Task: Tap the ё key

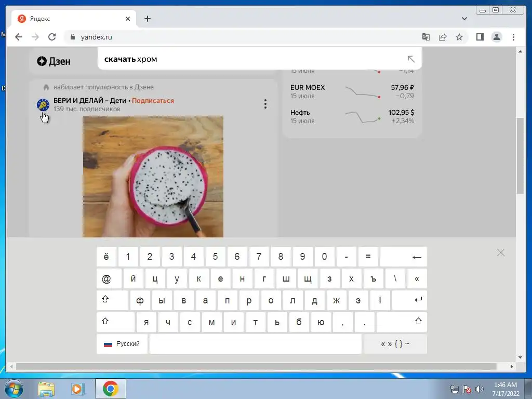Action: pos(106,257)
